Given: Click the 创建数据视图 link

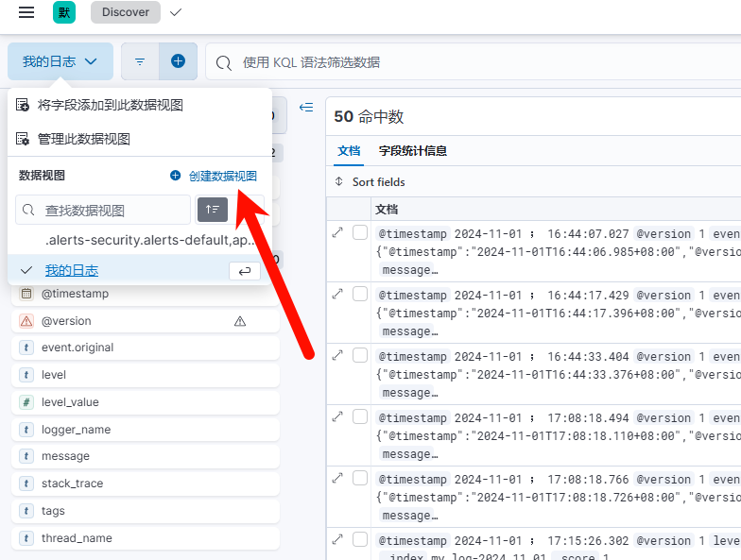Looking at the screenshot, I should 223,176.
